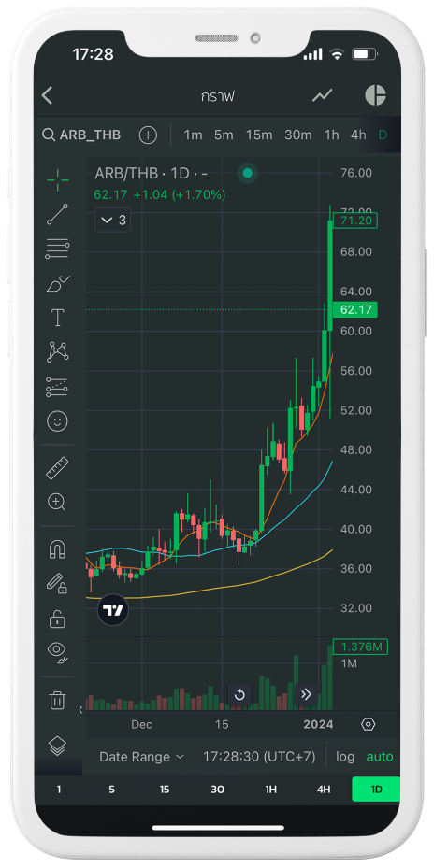Select the brush drawing tool
434x868 pixels.
pyautogui.click(x=57, y=283)
